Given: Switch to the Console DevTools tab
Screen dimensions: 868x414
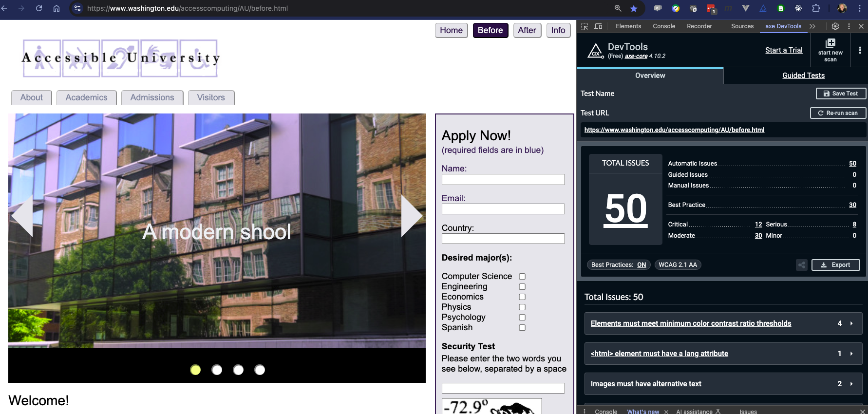Looking at the screenshot, I should (664, 26).
